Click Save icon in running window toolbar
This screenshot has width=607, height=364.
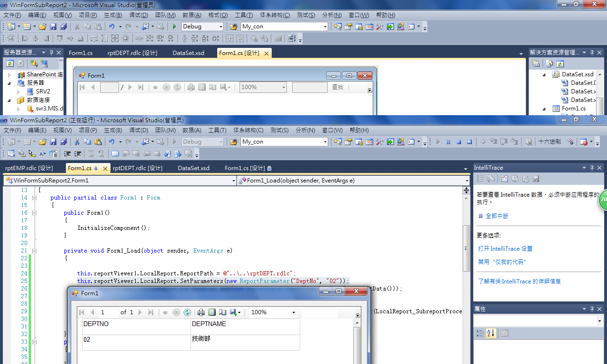(x=53, y=142)
